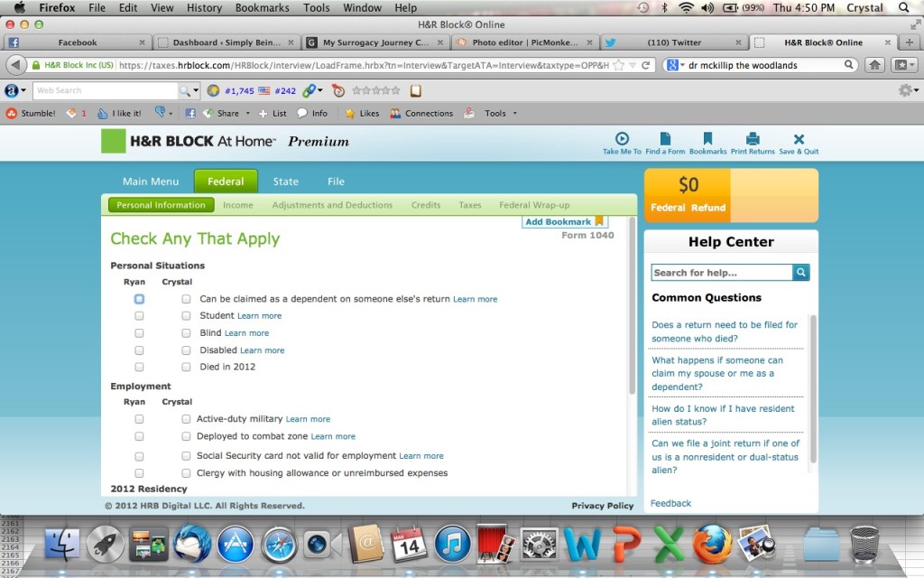Viewport: 924px width, 578px height.
Task: Open iTunes from the Dock
Action: 453,545
